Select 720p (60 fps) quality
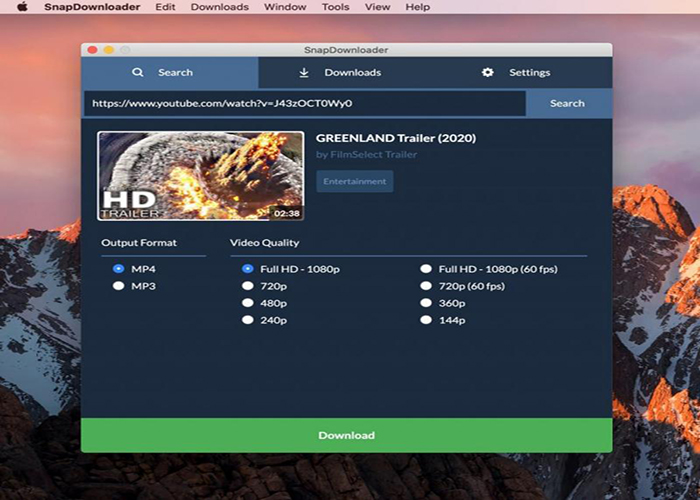This screenshot has width=700, height=500. pos(426,286)
